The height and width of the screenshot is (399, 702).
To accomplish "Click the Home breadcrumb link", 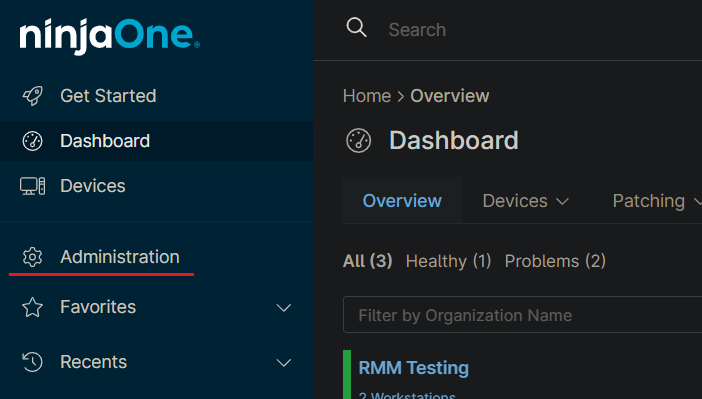I will pos(367,96).
